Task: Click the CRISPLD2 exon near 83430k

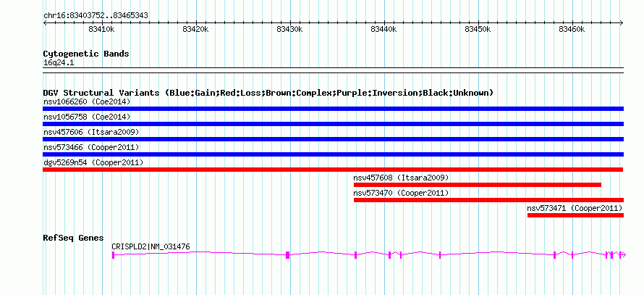Action: (x=287, y=255)
